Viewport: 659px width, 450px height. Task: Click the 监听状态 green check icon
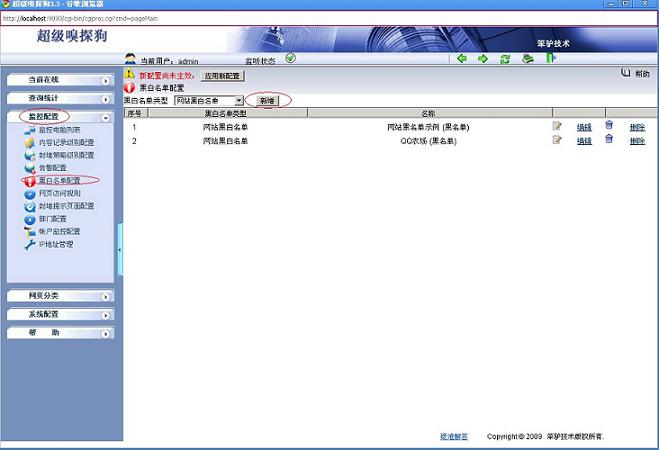(x=290, y=59)
